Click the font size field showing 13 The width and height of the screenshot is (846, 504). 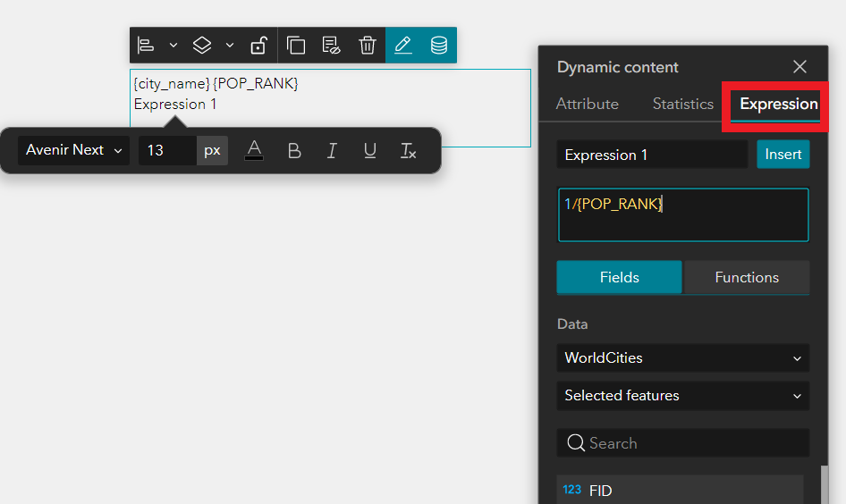(x=167, y=150)
